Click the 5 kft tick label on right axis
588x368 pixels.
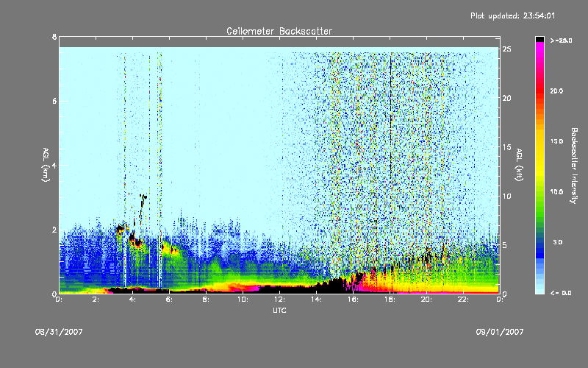(x=504, y=245)
